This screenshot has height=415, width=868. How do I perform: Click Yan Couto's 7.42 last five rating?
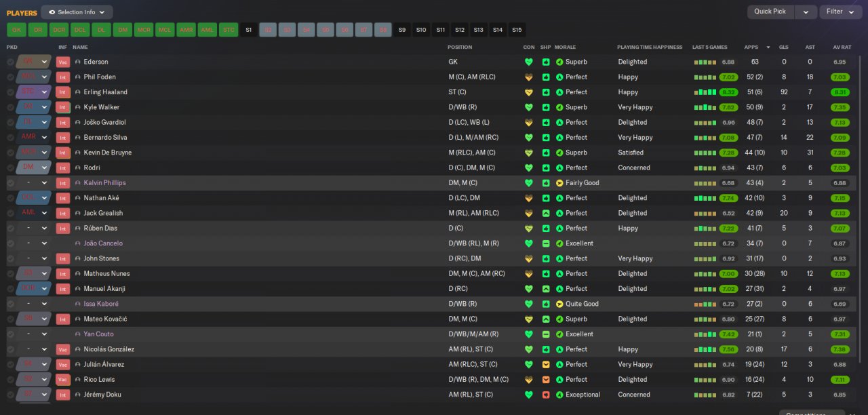coord(729,334)
